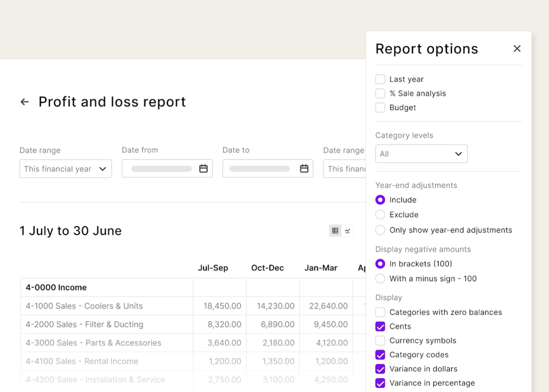Disable Variance in dollars

coord(380,369)
